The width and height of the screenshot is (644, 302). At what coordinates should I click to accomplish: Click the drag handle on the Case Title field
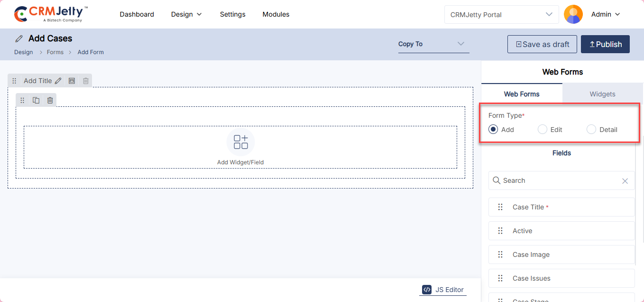(x=500, y=207)
